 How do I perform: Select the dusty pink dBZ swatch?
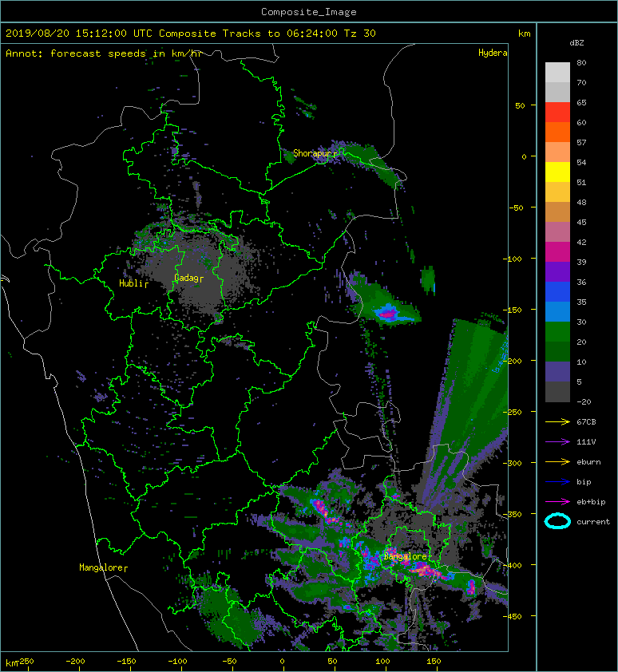pyautogui.click(x=557, y=232)
